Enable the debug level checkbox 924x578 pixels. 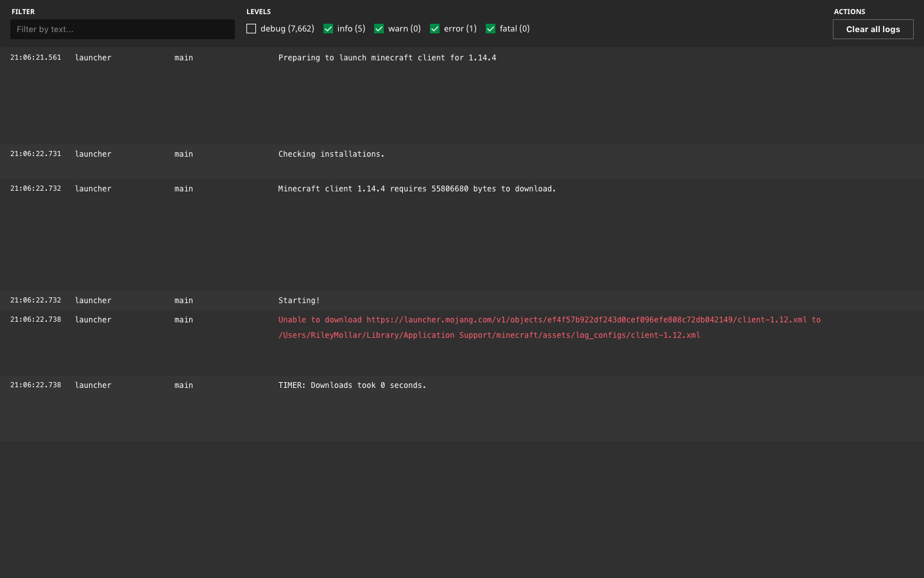click(x=251, y=29)
